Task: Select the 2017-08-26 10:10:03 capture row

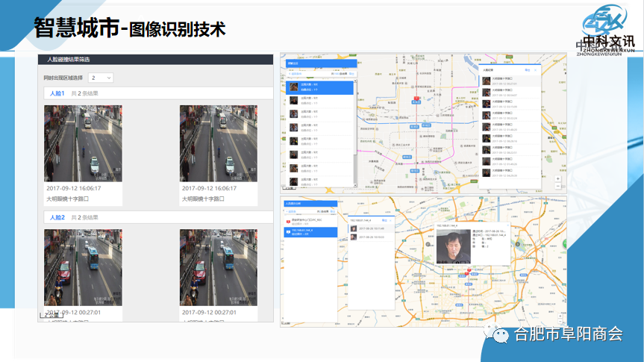Action: click(372, 237)
